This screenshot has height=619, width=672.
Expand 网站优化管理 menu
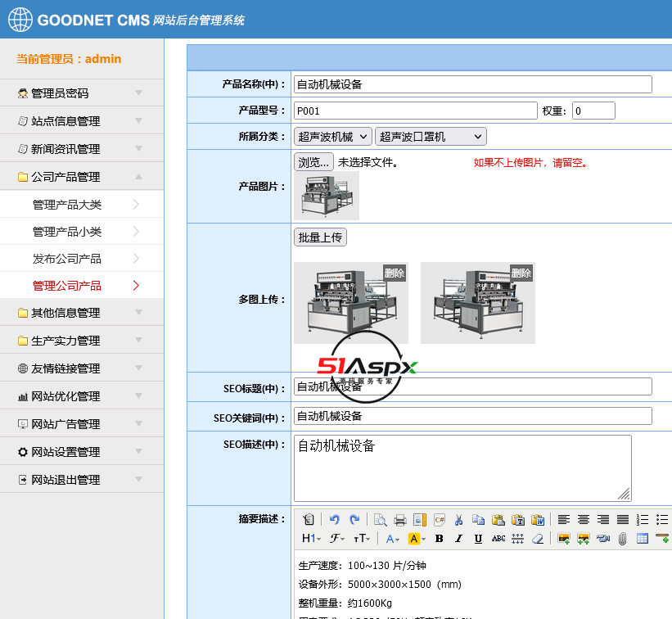tap(82, 396)
